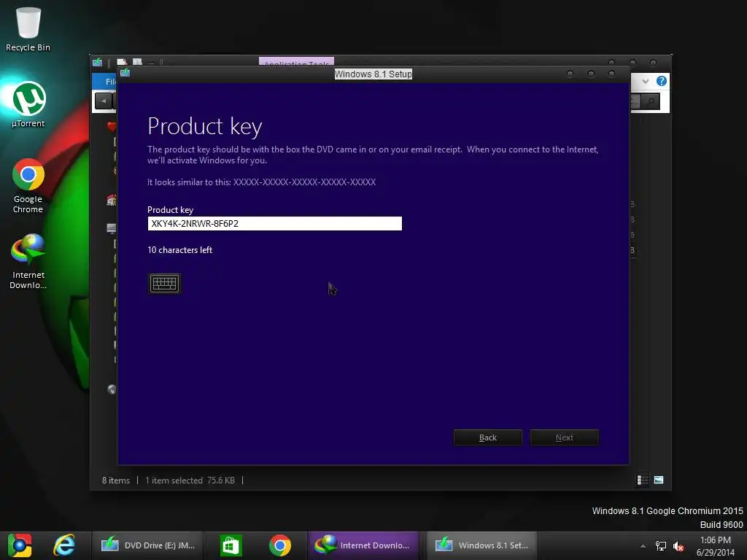Open the on-screen keyboard icon

tap(164, 284)
